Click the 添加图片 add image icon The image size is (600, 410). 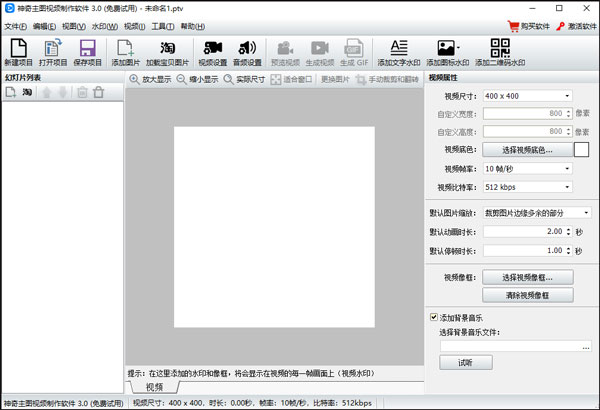click(x=125, y=52)
